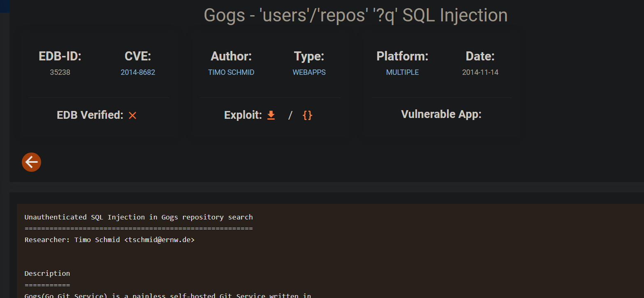
Task: Open the MULTIPLE platform link
Action: (x=402, y=72)
